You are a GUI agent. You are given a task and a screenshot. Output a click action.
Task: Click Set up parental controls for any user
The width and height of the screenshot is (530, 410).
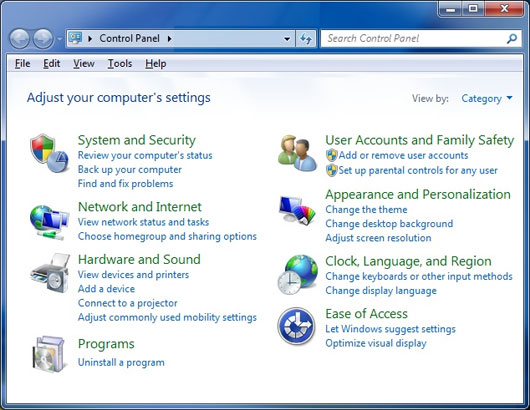[418, 170]
